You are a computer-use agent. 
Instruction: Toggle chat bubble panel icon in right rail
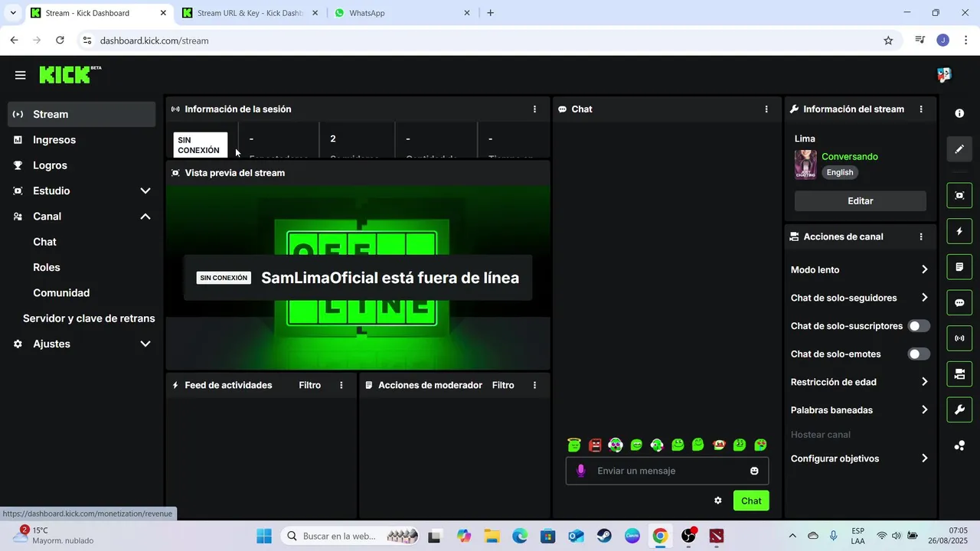[959, 302]
